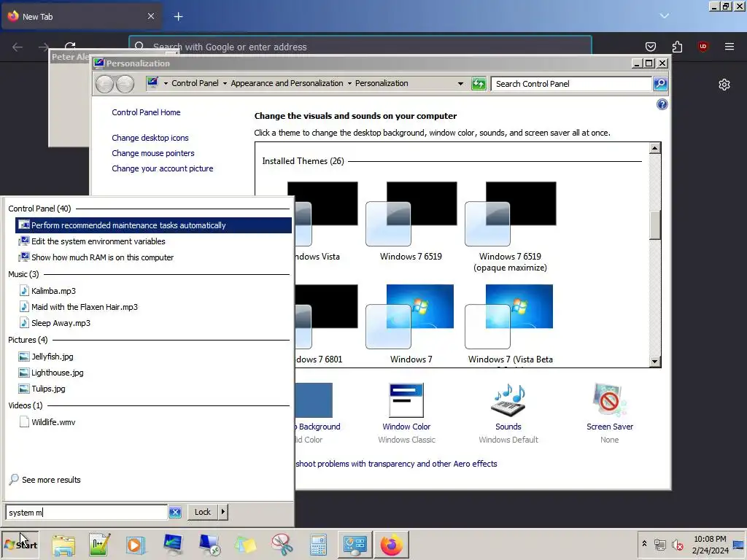This screenshot has width=747, height=560.
Task: Expand Appearance and Personalization breadcrumb arrow
Action: [349, 83]
